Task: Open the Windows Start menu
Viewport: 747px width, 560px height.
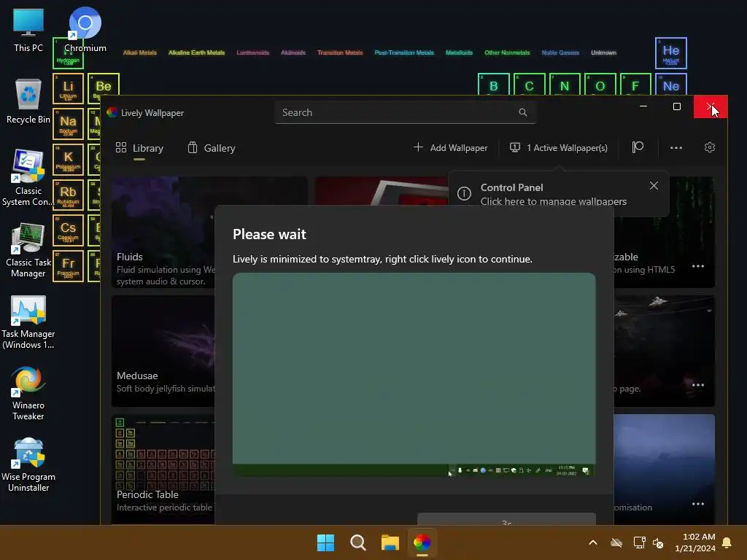Action: click(326, 542)
